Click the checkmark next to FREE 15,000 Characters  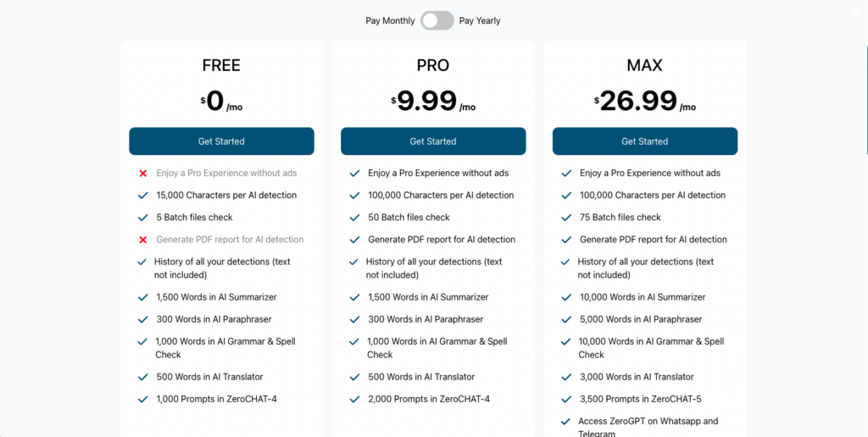coord(143,196)
